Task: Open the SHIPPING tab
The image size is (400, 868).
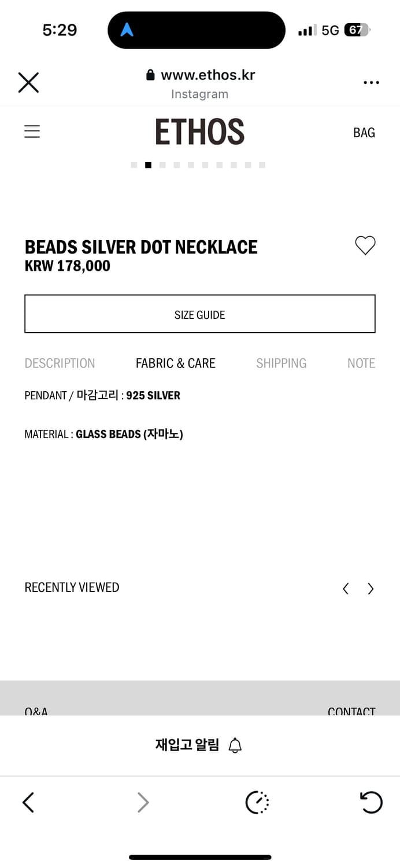Action: (282, 363)
